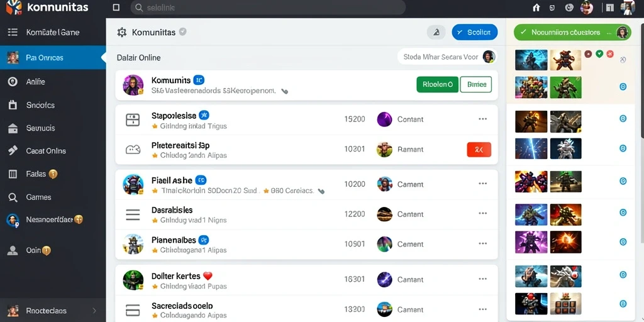Click the outlined Brmee button

pos(476,84)
